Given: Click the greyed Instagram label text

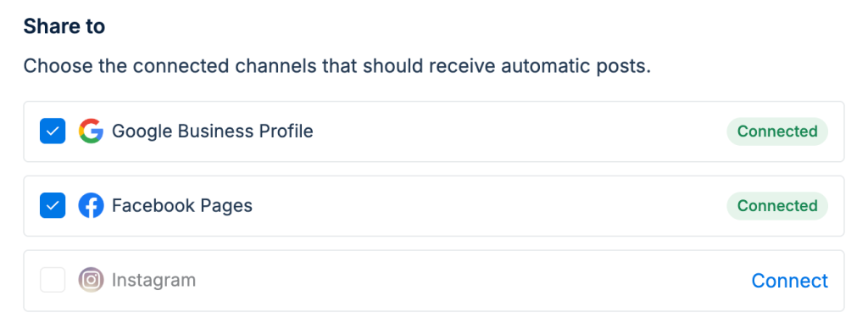Looking at the screenshot, I should pyautogui.click(x=154, y=280).
